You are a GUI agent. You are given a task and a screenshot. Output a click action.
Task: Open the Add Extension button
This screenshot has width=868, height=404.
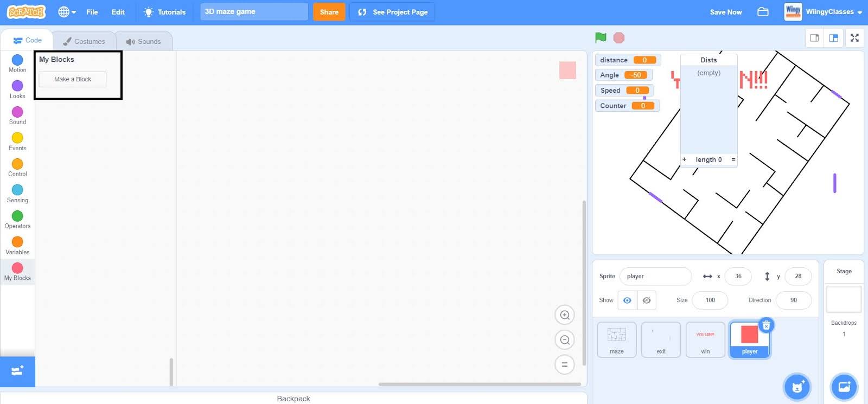(x=17, y=371)
